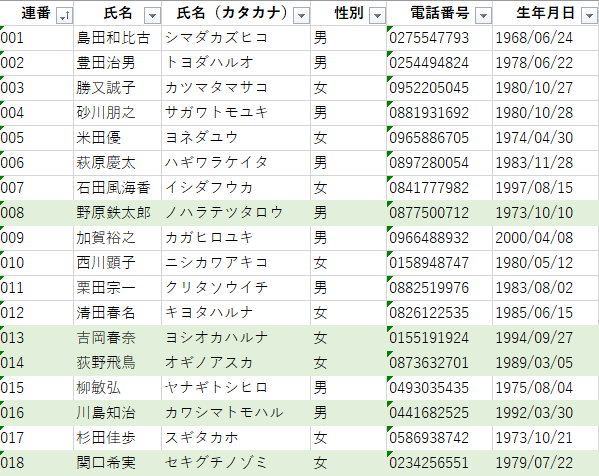This screenshot has width=599, height=476.
Task: Select cell with name 清田春名
Action: coord(118,313)
